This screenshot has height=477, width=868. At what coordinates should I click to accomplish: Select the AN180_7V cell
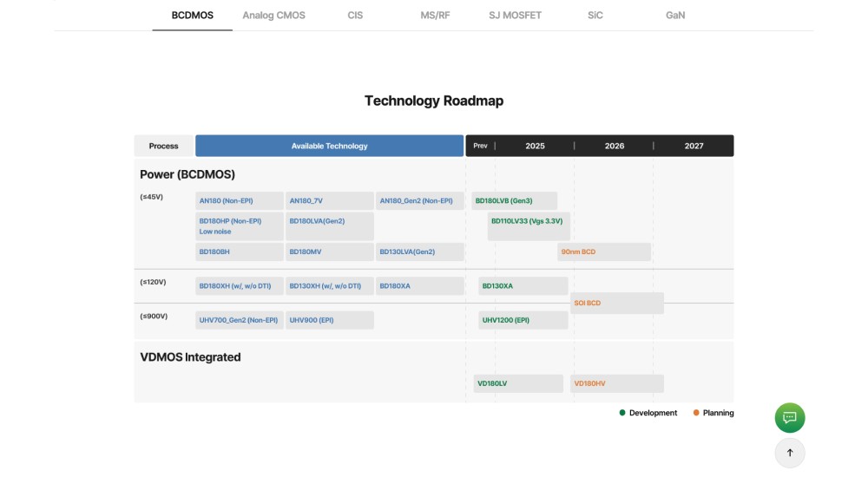(329, 201)
